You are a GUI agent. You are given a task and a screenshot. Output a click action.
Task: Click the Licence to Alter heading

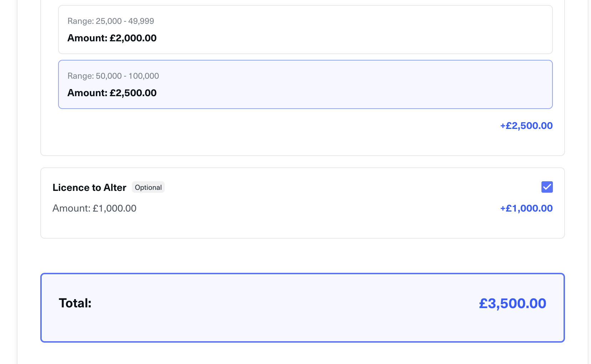(x=89, y=188)
